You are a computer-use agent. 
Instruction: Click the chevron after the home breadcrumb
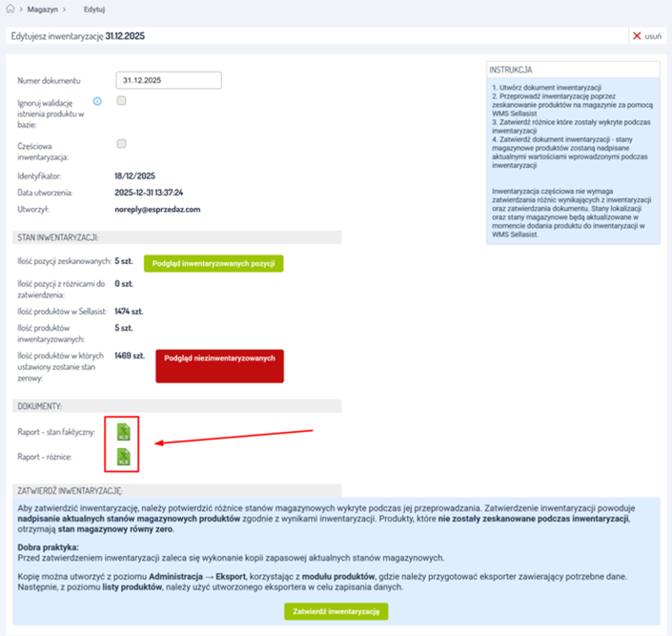(20, 9)
